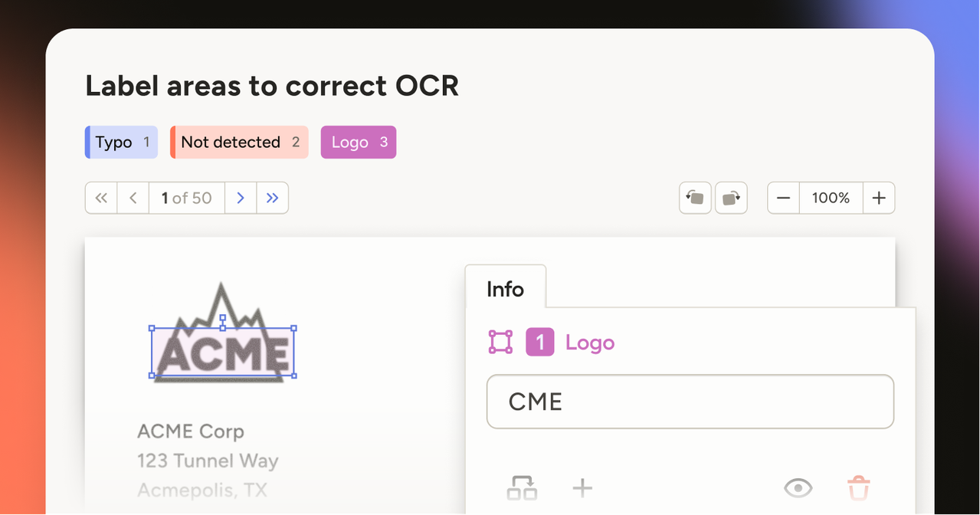The width and height of the screenshot is (980, 515).
Task: Click the previous page arrow
Action: [133, 197]
